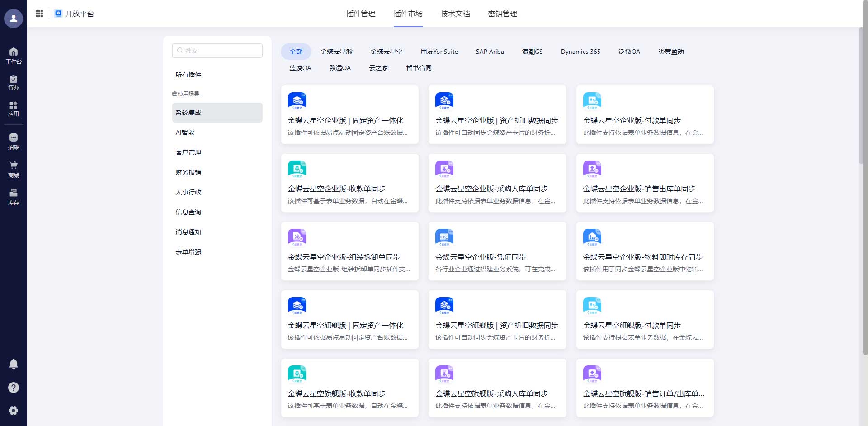
Task: Focus the 搜索 plugin search field
Action: coord(217,51)
